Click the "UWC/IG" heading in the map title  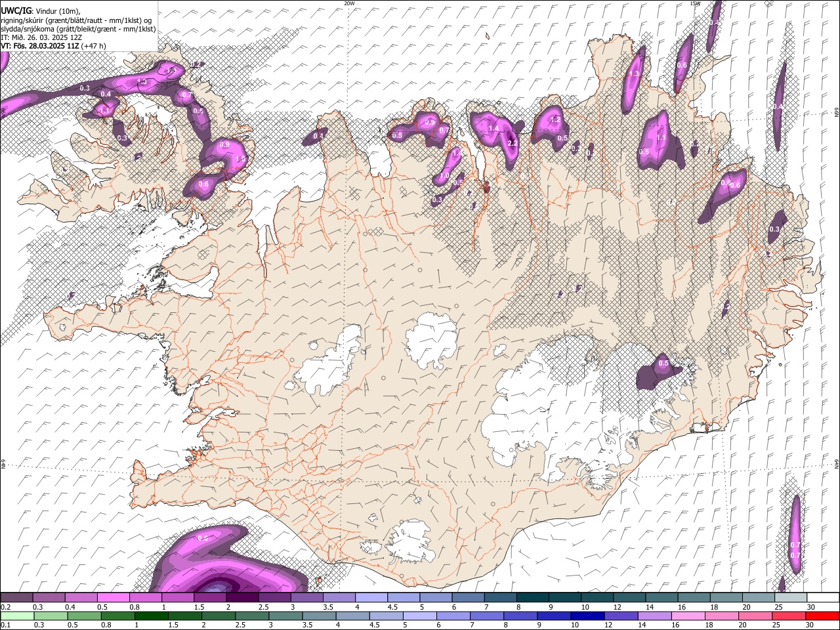tap(16, 10)
